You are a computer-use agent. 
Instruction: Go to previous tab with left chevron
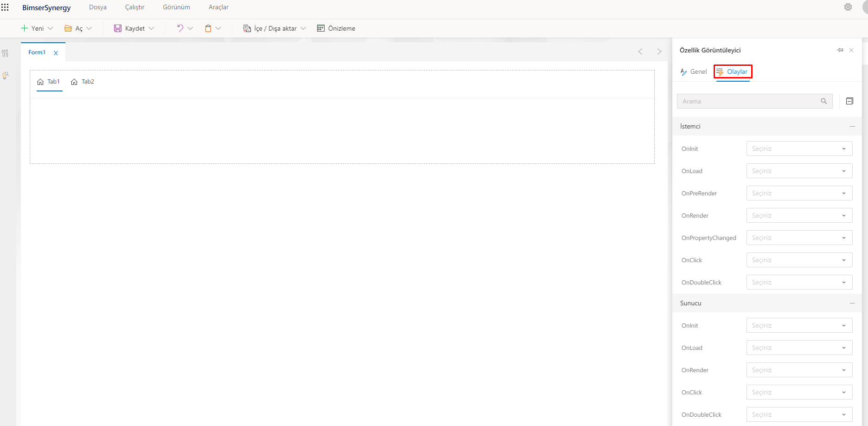tap(640, 52)
